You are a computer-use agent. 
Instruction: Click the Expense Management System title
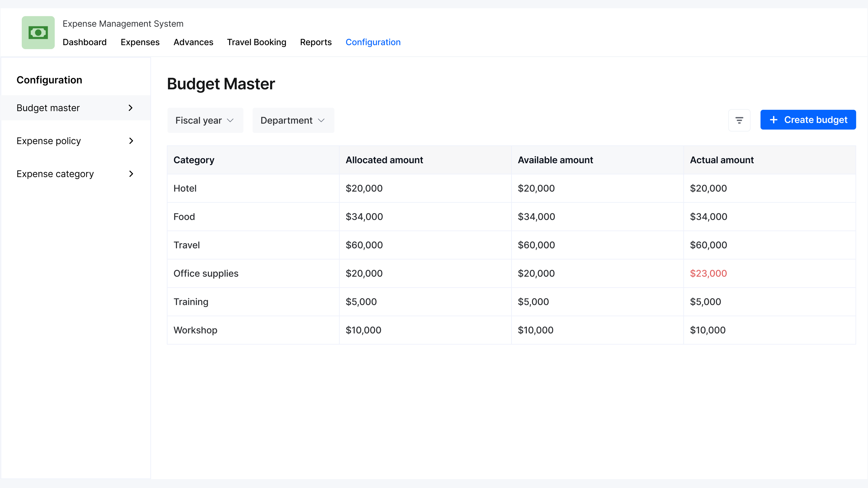pyautogui.click(x=123, y=24)
